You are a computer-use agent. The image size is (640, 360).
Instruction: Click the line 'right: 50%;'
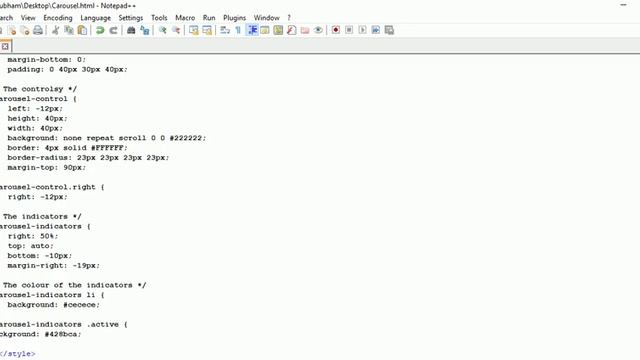coord(33,236)
